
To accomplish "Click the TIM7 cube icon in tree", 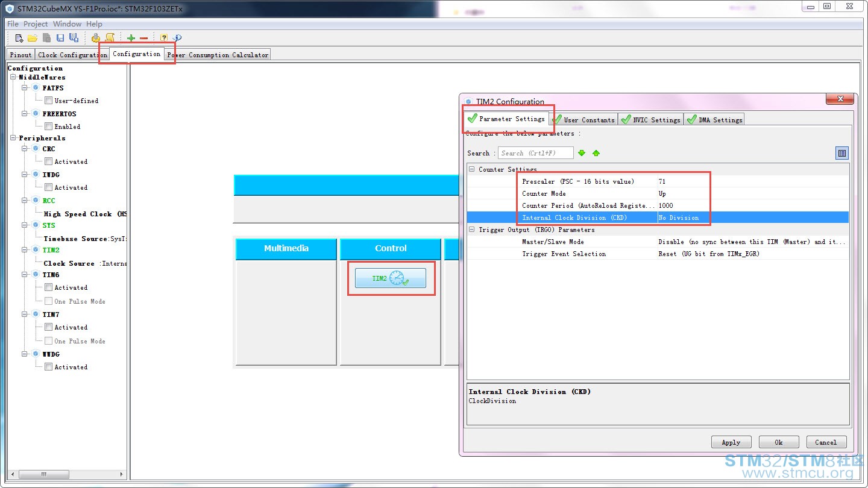I will coord(36,314).
